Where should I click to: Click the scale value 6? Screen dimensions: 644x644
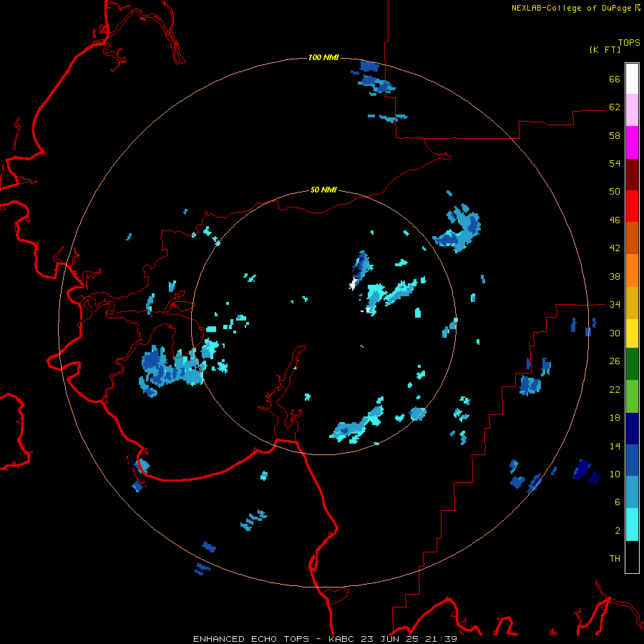point(618,502)
